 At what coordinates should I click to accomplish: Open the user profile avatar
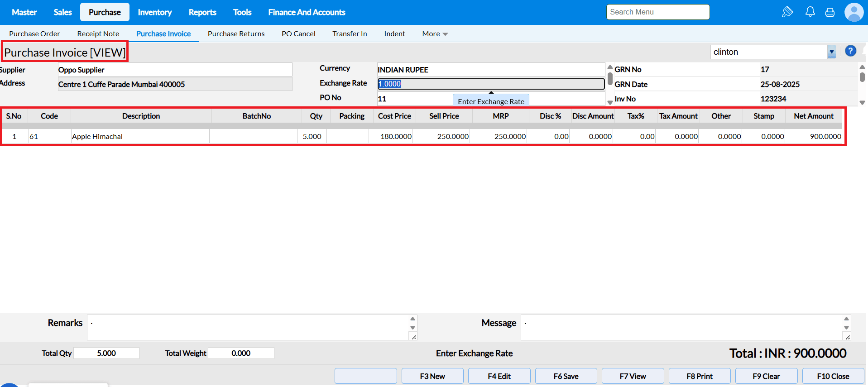(854, 12)
